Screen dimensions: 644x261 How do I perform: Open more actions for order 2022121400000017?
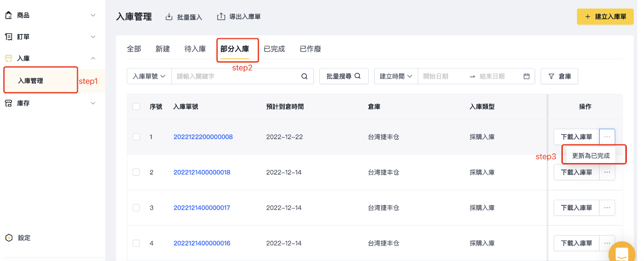607,208
